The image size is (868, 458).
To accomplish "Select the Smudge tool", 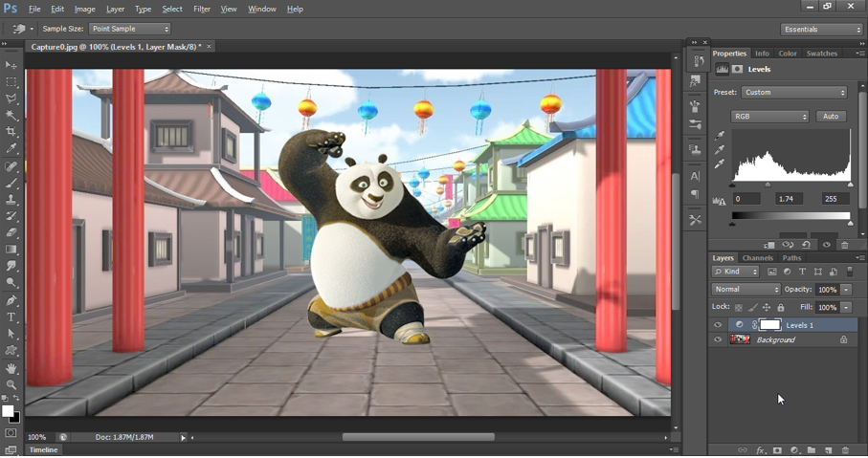I will (x=11, y=266).
